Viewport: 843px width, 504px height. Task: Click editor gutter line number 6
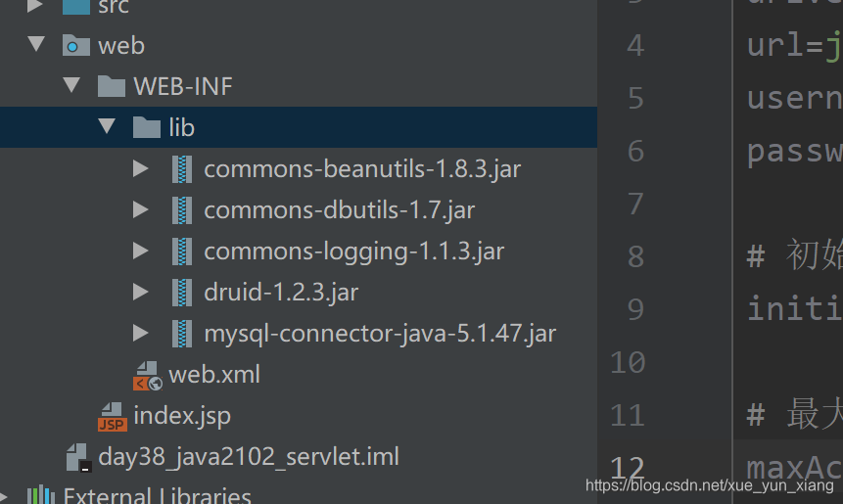pos(635,151)
